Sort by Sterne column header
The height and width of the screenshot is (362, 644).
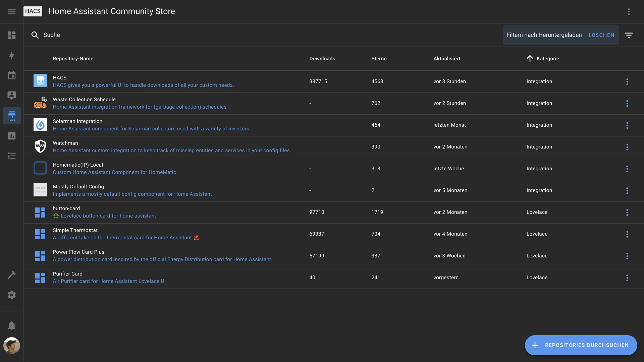coord(379,59)
